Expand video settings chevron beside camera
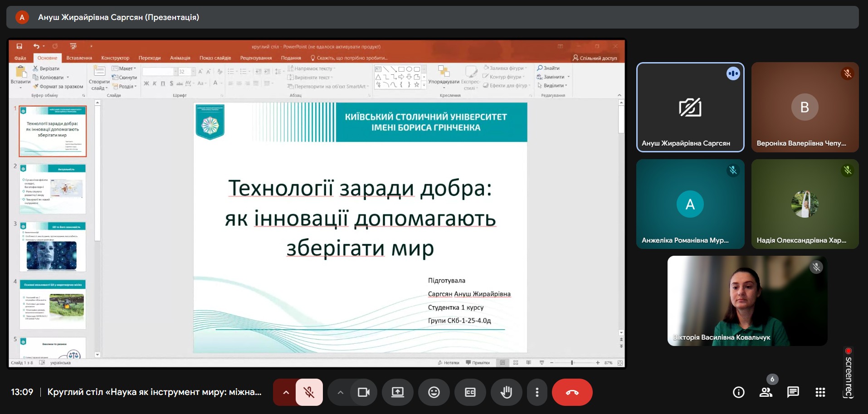Image resolution: width=868 pixels, height=414 pixels. pos(340,392)
